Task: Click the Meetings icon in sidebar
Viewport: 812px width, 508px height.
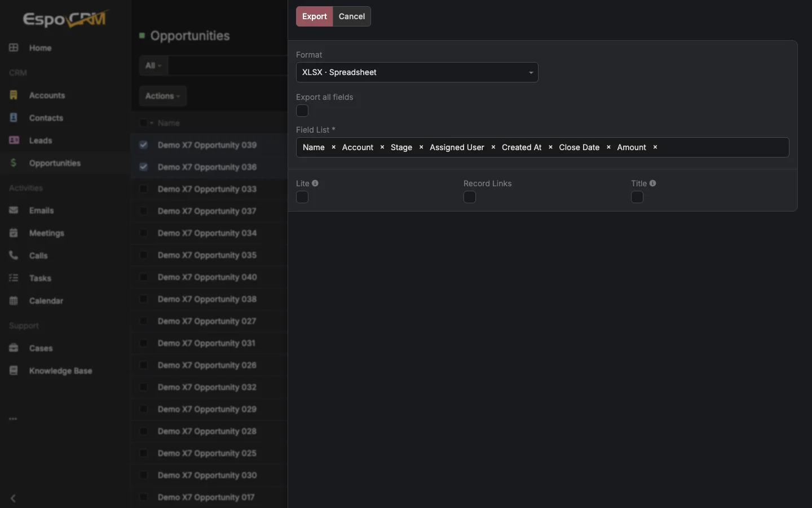Action: click(14, 233)
